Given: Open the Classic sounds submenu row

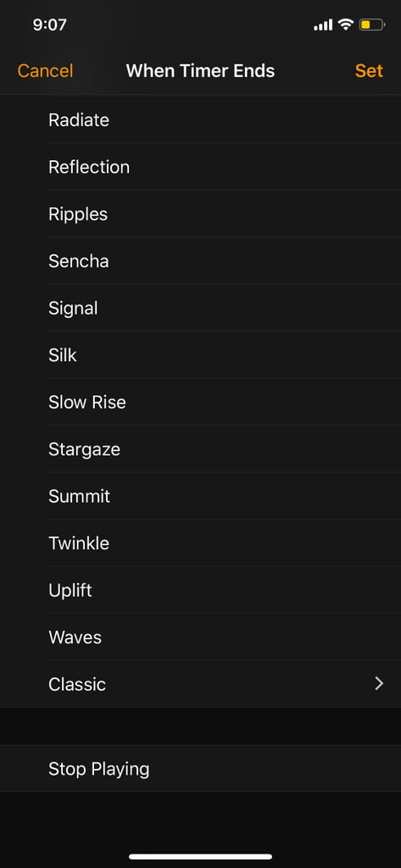Looking at the screenshot, I should coord(200,684).
